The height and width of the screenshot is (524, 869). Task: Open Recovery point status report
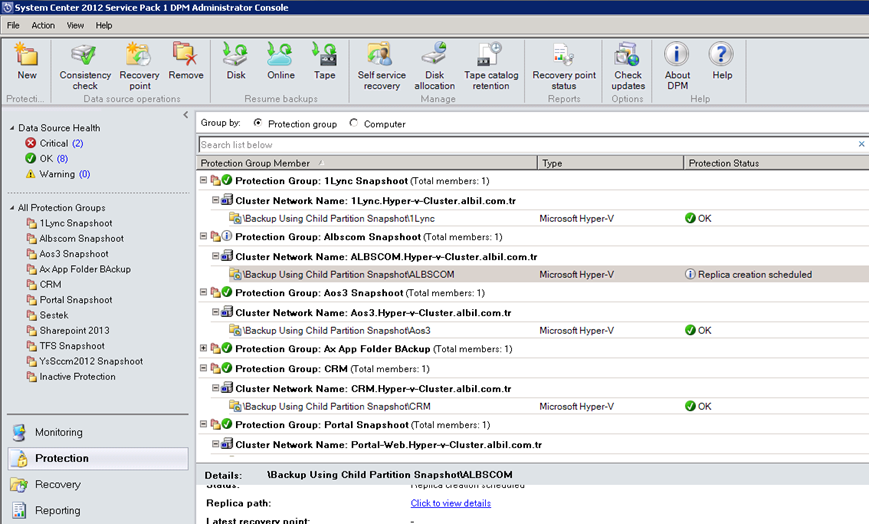click(x=564, y=67)
